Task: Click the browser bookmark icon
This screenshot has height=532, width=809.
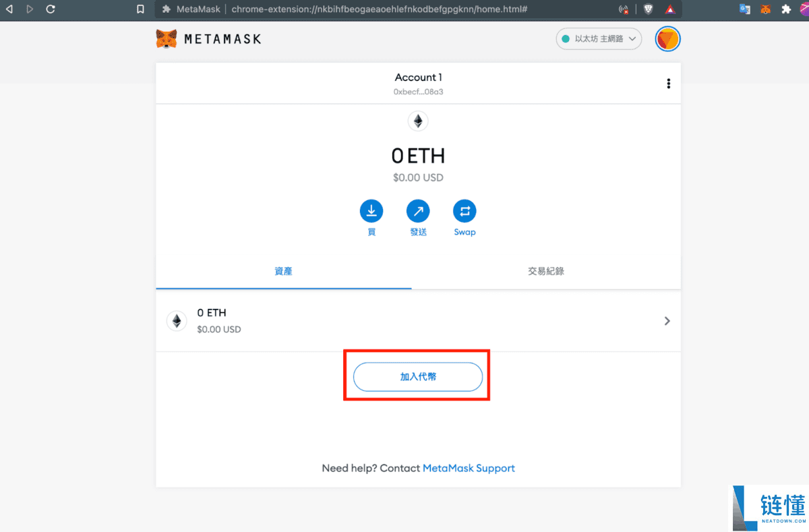Action: (x=140, y=9)
